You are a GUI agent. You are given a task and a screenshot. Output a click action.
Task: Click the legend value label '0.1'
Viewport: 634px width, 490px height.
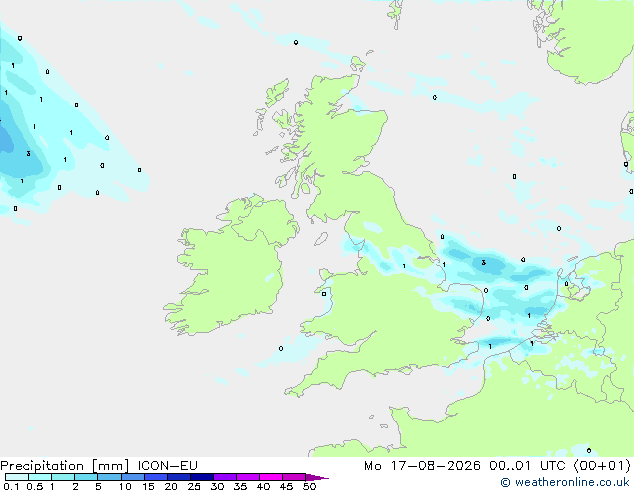(x=11, y=486)
